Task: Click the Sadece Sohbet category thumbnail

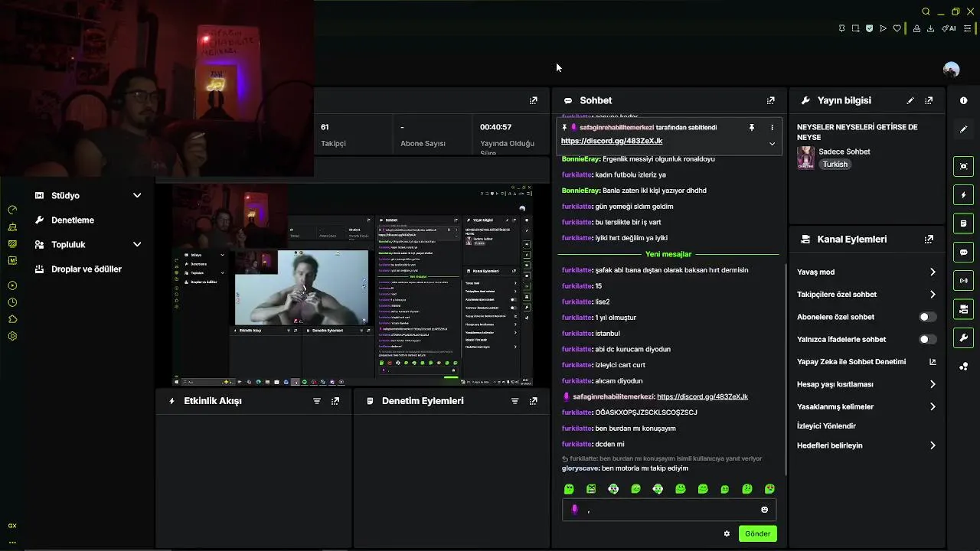Action: (x=805, y=158)
